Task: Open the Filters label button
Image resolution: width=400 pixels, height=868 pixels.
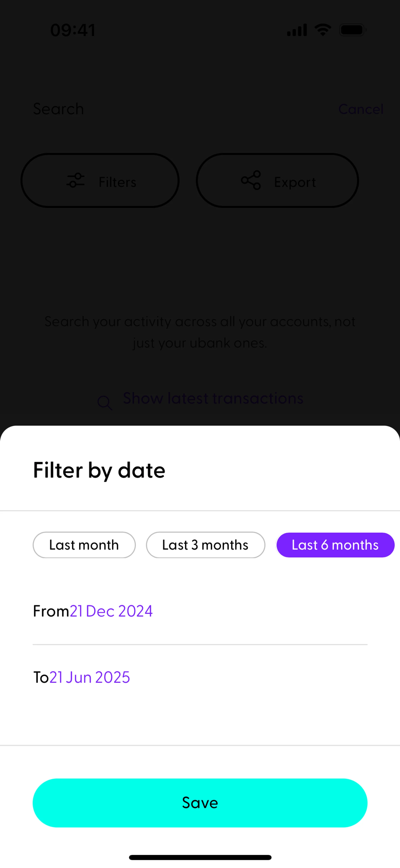Action: pos(117,182)
